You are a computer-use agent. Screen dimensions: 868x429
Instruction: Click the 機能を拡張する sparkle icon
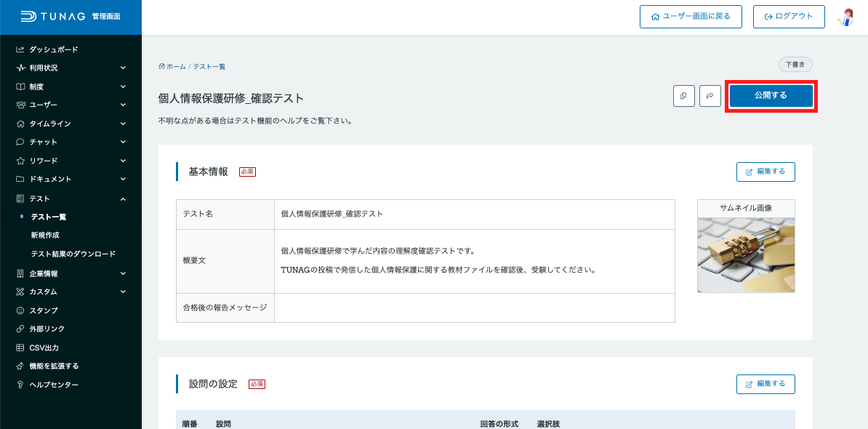click(20, 366)
